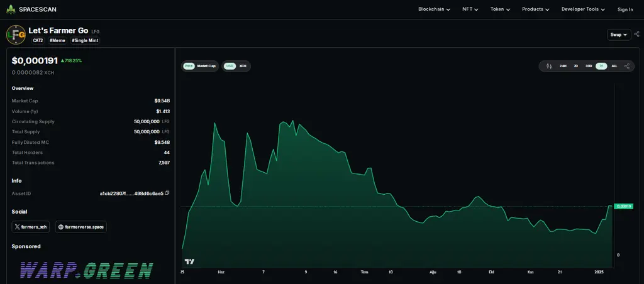Image resolution: width=644 pixels, height=284 pixels.
Task: Click the Market Cap $9.548 value
Action: click(162, 101)
